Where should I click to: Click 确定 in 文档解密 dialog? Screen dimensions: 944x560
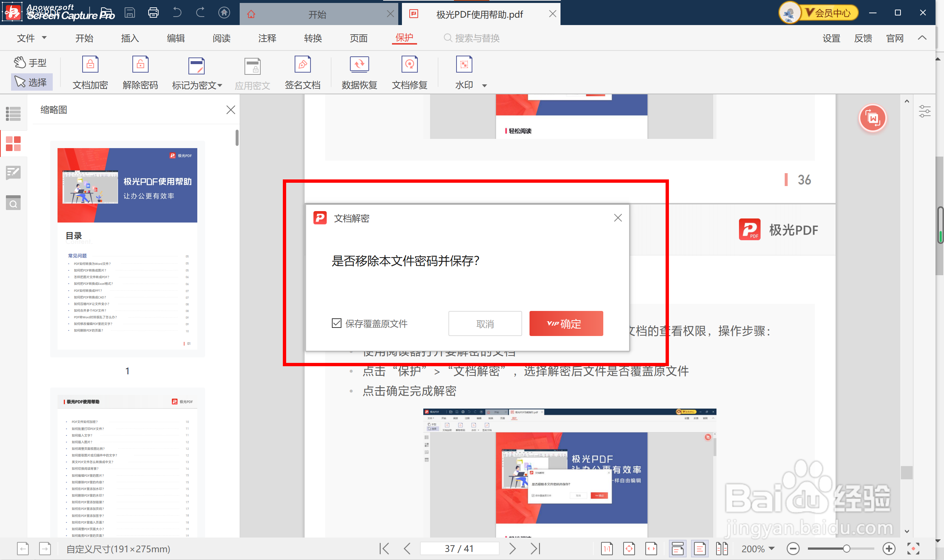coord(566,324)
